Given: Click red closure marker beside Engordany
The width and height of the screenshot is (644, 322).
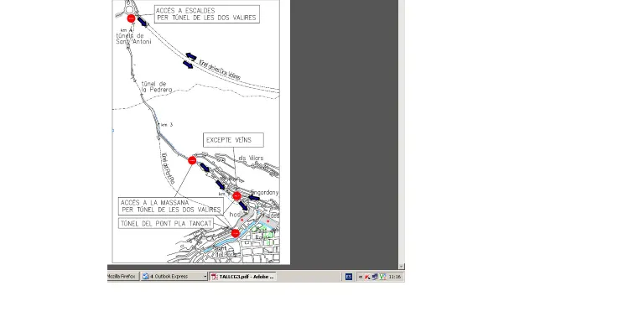Looking at the screenshot, I should pos(236,196).
